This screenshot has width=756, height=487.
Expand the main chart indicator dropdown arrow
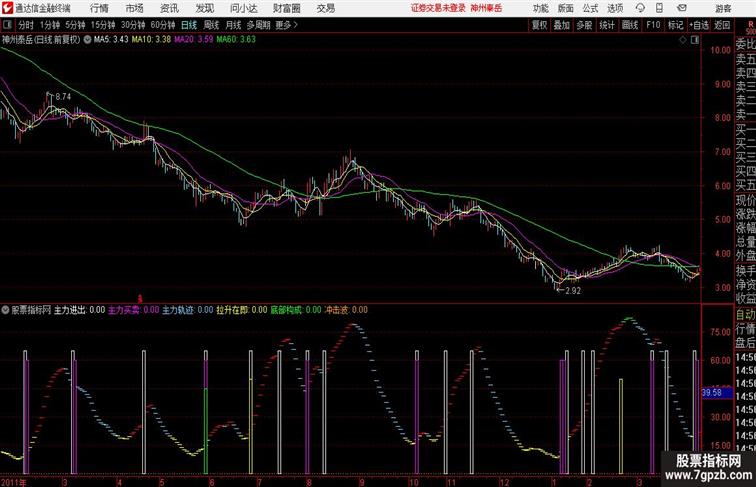point(87,40)
